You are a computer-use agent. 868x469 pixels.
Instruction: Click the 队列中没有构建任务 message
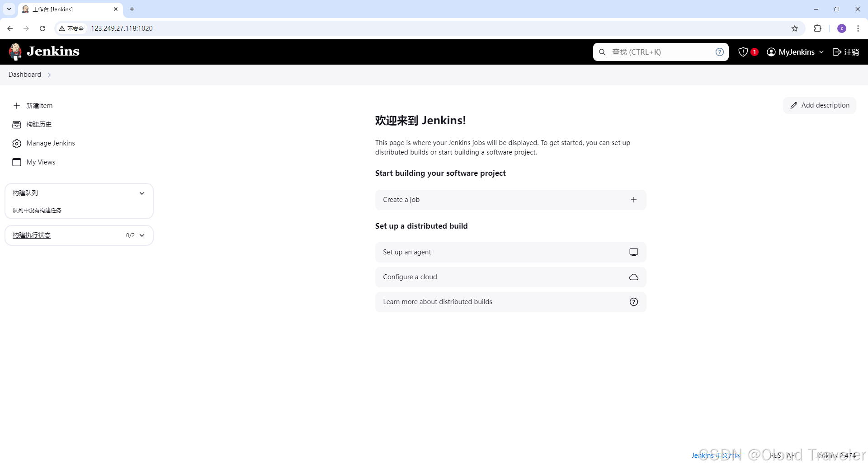37,210
